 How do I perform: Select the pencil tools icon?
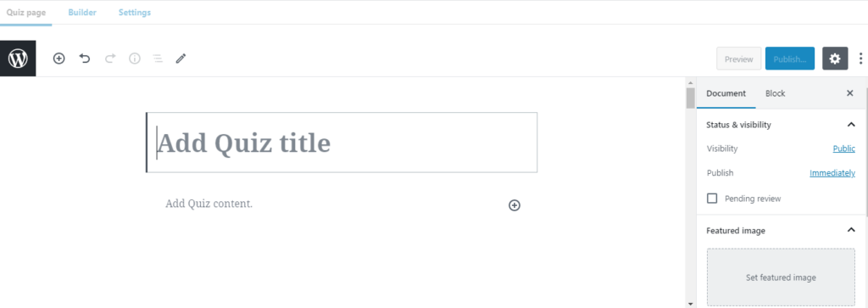coord(181,59)
